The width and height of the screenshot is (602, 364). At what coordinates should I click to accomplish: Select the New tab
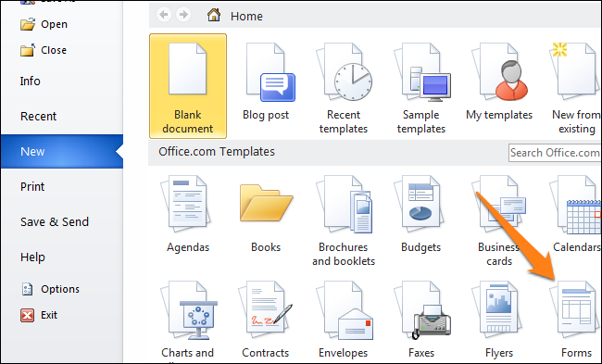61,151
